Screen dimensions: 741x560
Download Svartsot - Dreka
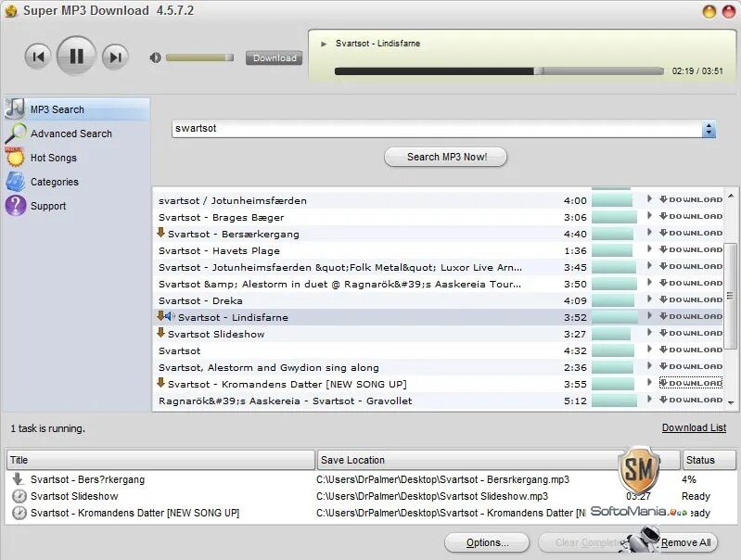pos(691,299)
